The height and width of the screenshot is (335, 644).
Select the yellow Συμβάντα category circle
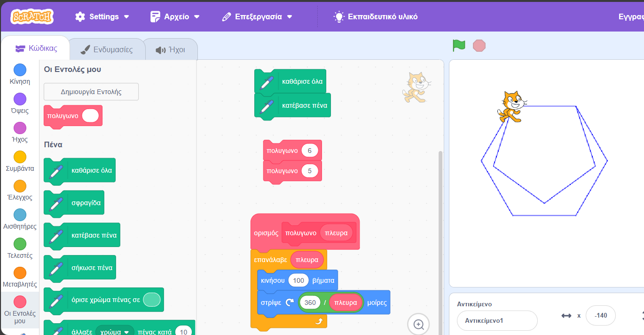[x=20, y=157]
